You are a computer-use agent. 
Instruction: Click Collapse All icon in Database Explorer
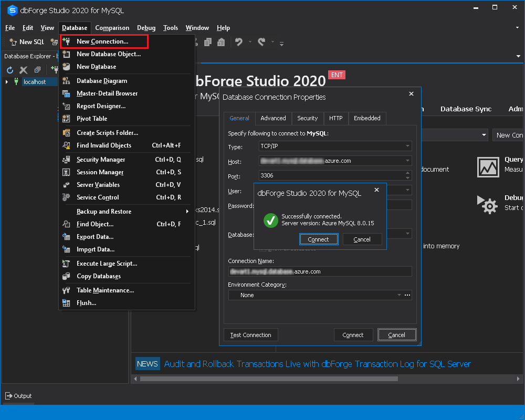tap(37, 70)
